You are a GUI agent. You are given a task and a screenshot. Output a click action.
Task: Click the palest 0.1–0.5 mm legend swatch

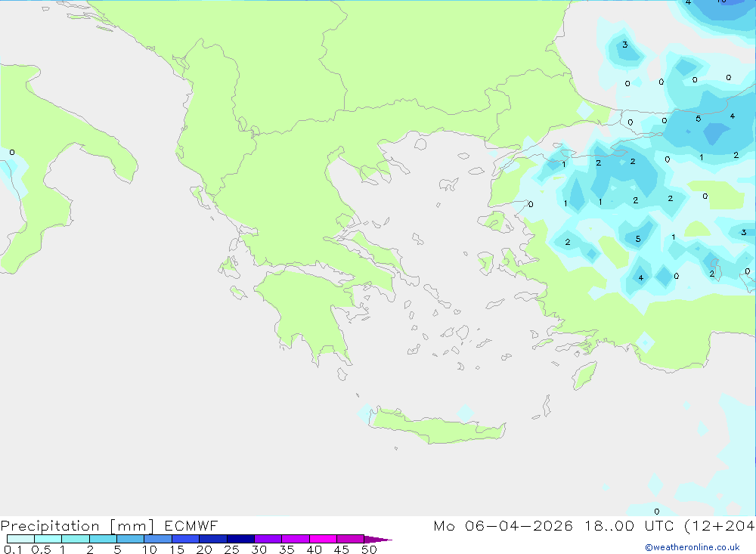[20, 539]
